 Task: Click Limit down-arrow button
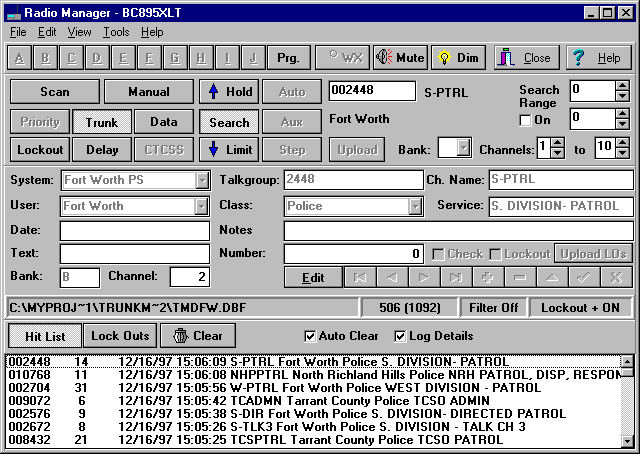[x=229, y=150]
